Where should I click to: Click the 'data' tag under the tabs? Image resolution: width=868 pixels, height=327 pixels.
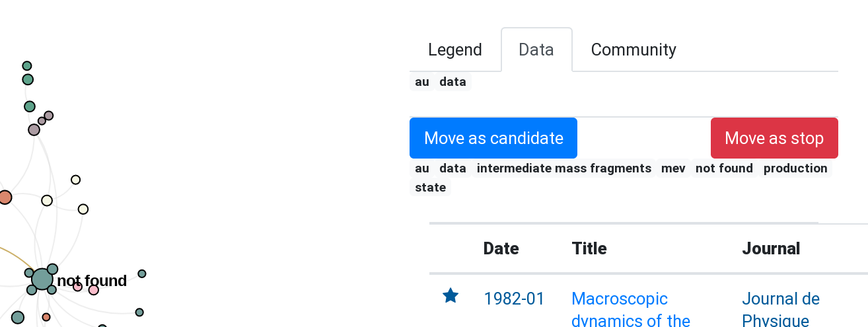452,82
